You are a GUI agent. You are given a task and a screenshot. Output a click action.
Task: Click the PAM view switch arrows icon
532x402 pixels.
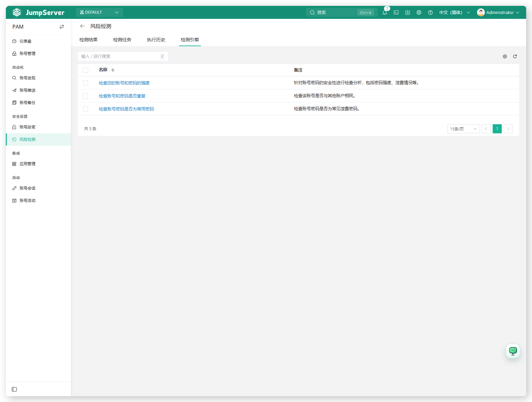click(x=62, y=27)
